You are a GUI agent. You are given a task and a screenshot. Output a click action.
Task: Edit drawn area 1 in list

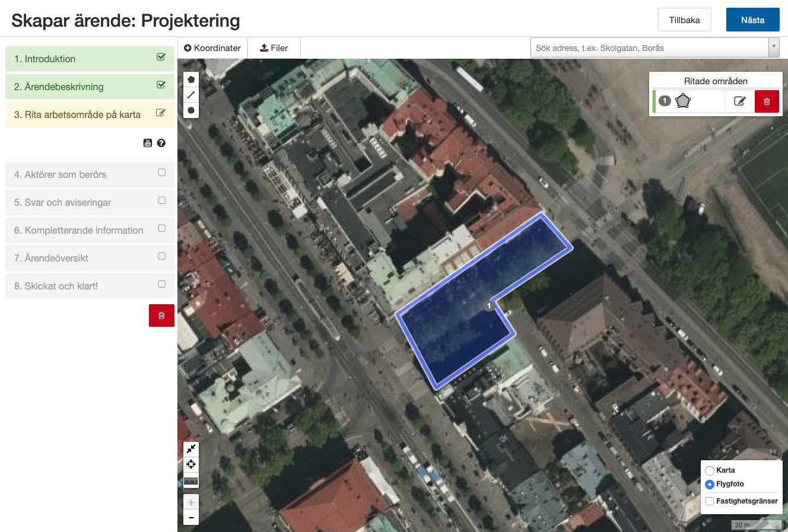[x=739, y=101]
